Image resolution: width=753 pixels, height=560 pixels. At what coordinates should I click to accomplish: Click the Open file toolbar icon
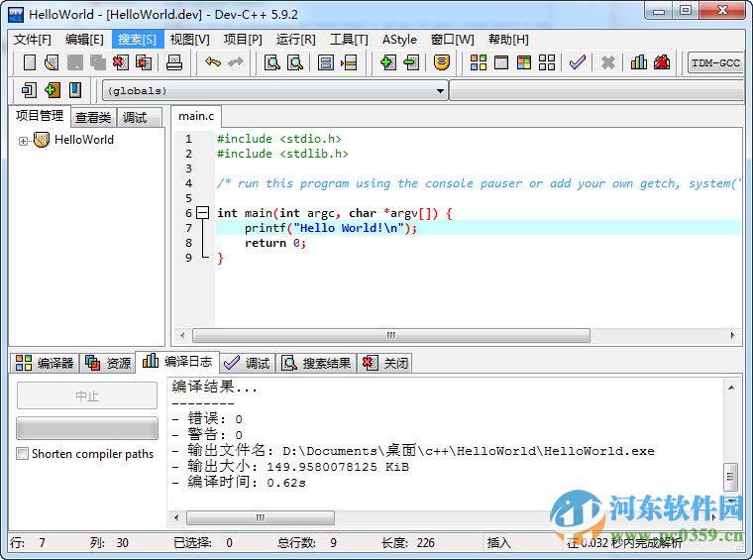click(x=52, y=62)
